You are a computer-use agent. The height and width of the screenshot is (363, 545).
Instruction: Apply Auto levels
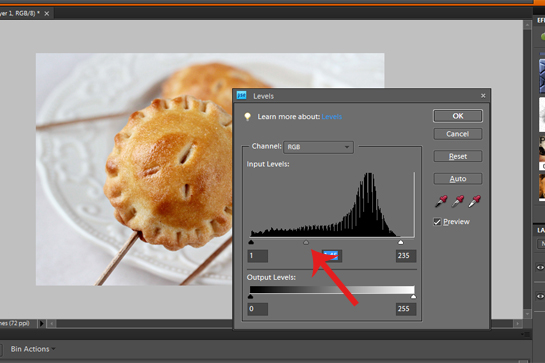click(x=458, y=179)
